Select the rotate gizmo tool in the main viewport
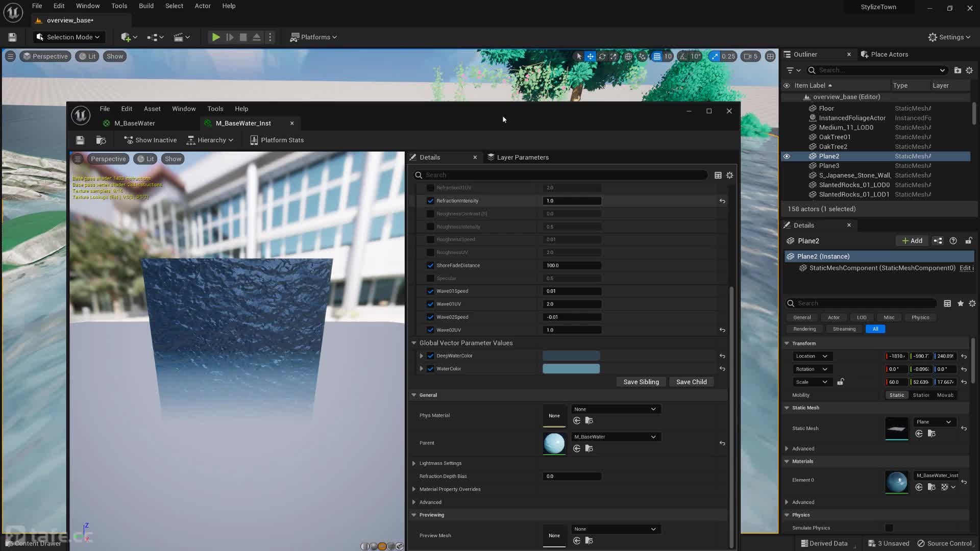The width and height of the screenshot is (980, 551). (x=602, y=57)
